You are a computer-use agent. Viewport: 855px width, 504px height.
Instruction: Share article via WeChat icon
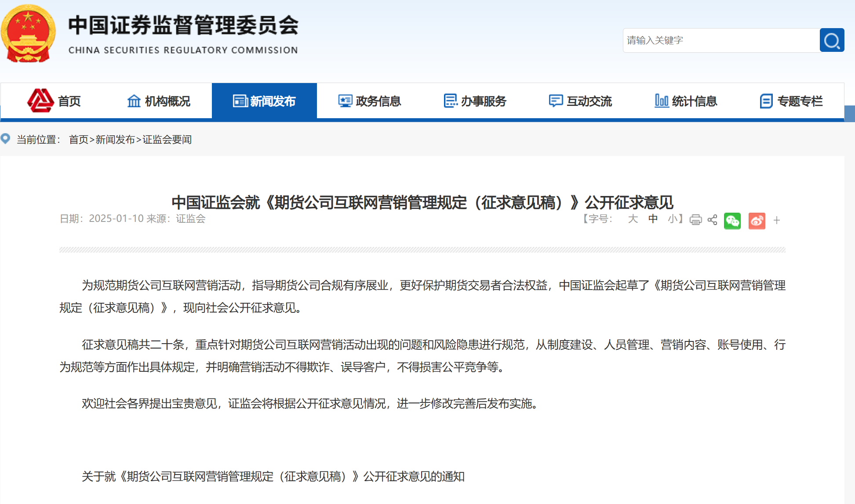point(732,221)
